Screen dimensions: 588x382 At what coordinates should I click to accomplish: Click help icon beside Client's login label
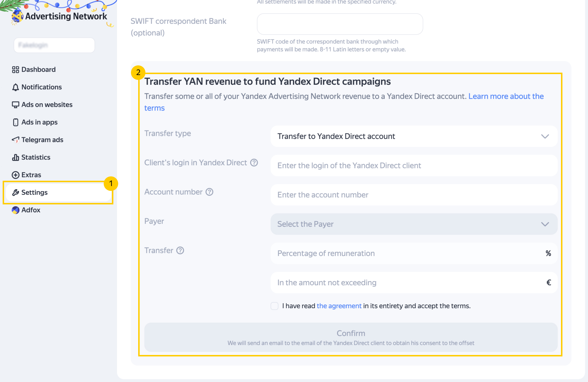[254, 163]
